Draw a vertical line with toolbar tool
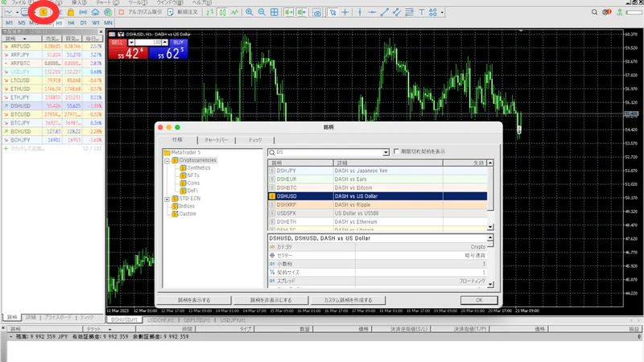Screen dimensions: 644x362 (x=360, y=12)
